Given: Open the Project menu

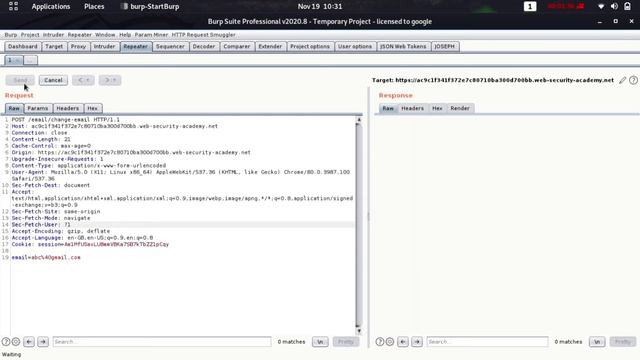Looking at the screenshot, I should 30,35.
